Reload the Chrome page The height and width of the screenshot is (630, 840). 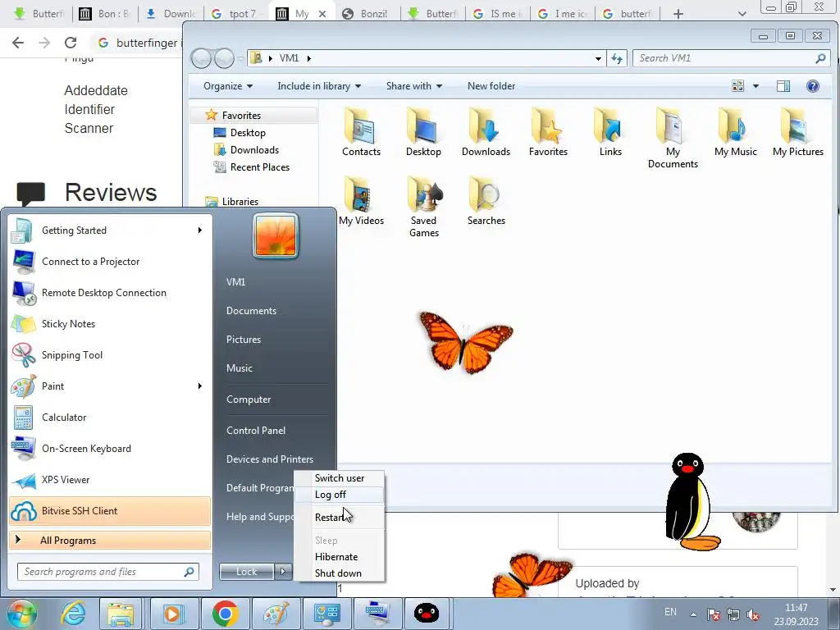click(71, 43)
